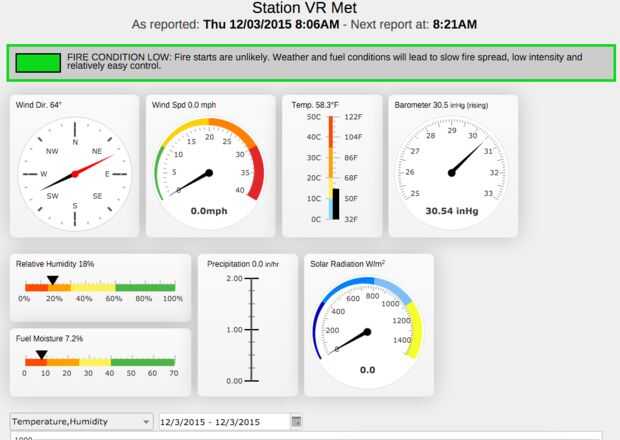Click the Barometer dial gauge
The height and width of the screenshot is (440, 620).
pyautogui.click(x=452, y=173)
